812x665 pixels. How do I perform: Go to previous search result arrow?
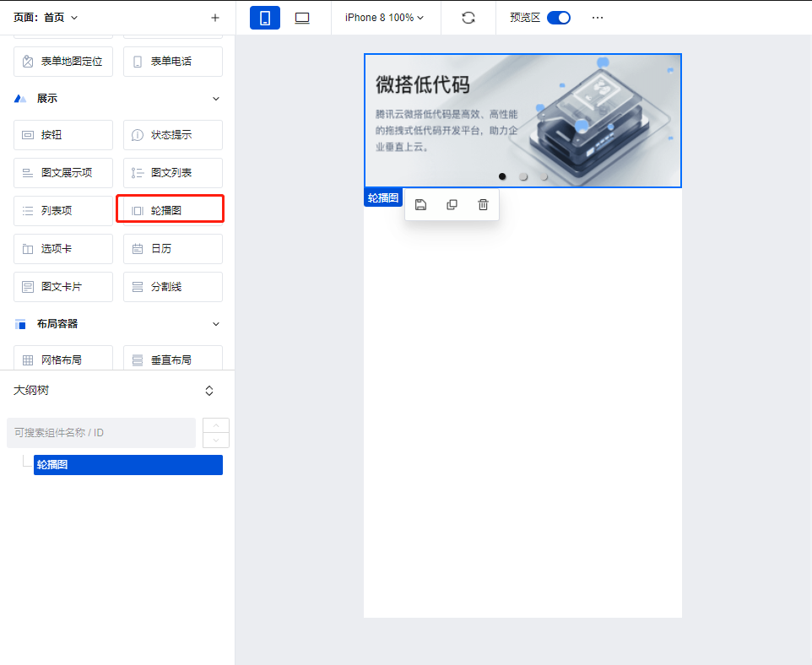[x=216, y=425]
